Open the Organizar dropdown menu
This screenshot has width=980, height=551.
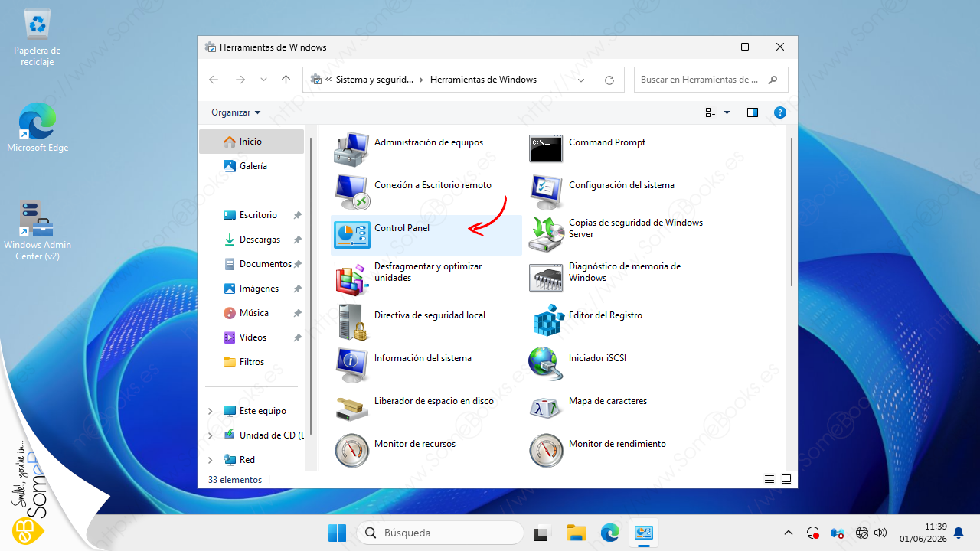click(x=236, y=112)
